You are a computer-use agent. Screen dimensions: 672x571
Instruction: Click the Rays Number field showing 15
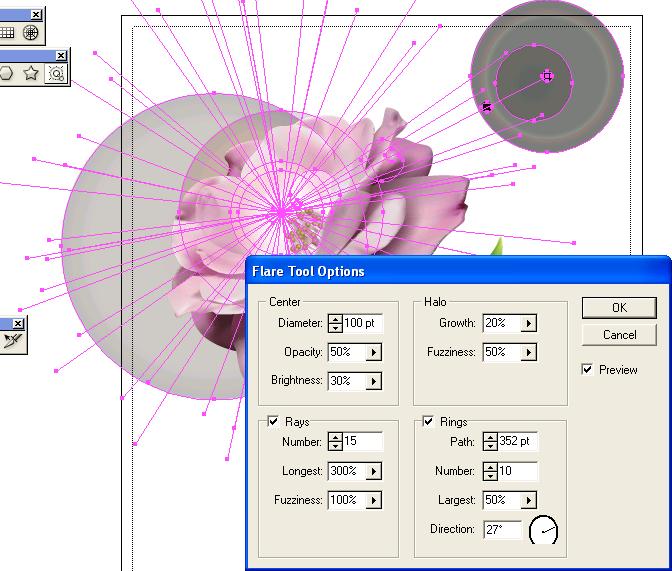(363, 442)
